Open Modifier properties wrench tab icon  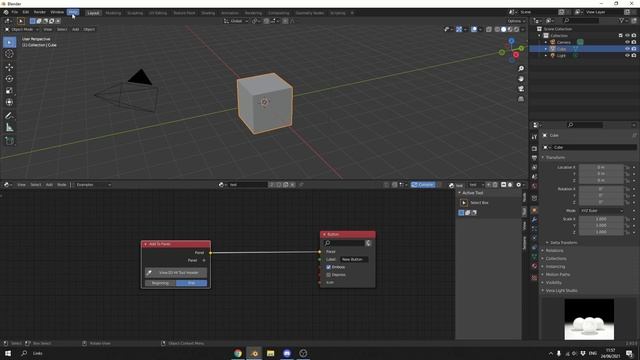click(x=534, y=220)
